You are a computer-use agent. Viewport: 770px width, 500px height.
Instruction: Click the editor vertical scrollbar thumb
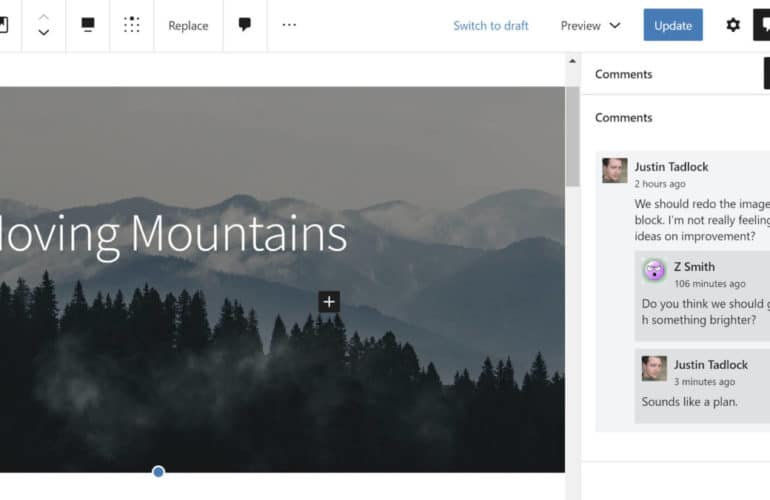point(572,137)
